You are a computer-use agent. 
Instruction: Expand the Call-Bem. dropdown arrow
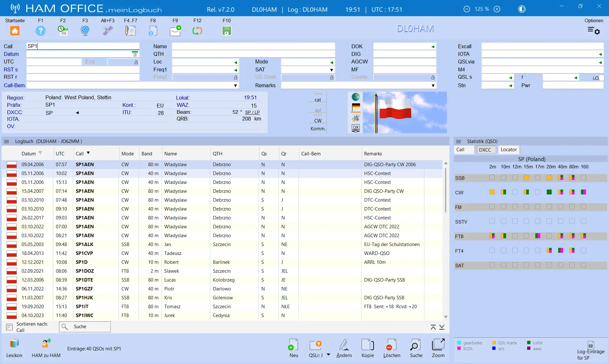235,86
